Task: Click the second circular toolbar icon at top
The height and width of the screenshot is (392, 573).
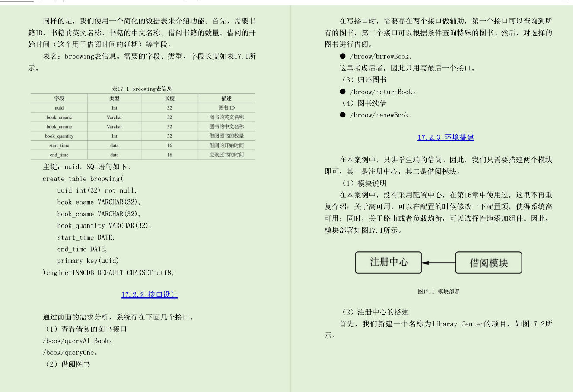Action: [x=55, y=2]
